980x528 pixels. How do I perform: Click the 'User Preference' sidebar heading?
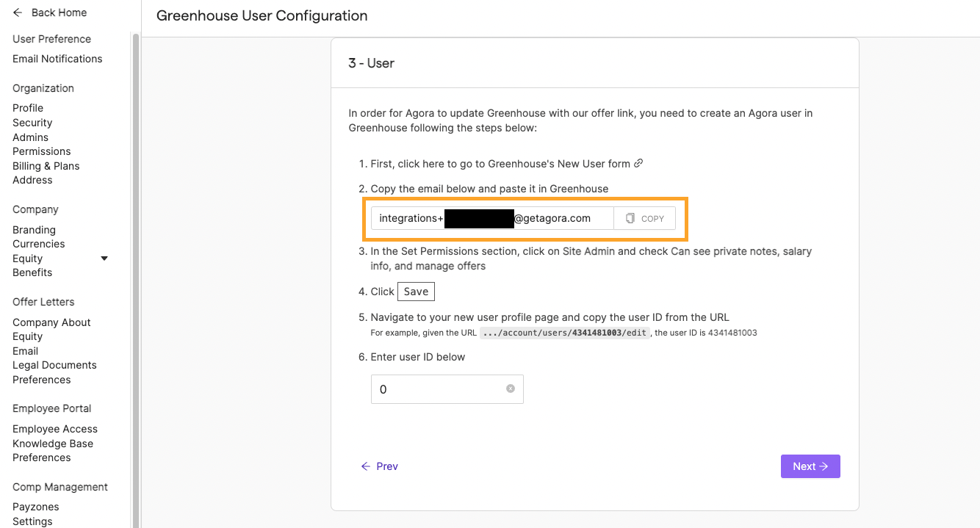51,39
